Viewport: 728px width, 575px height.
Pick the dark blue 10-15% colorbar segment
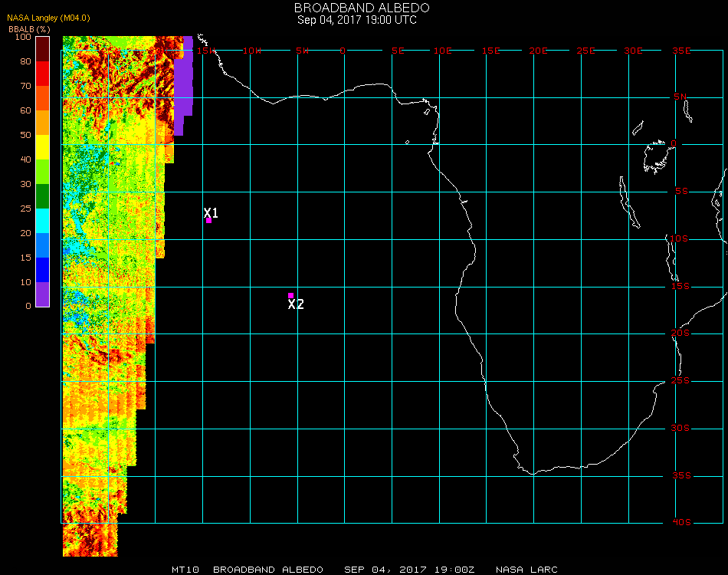tap(43, 270)
